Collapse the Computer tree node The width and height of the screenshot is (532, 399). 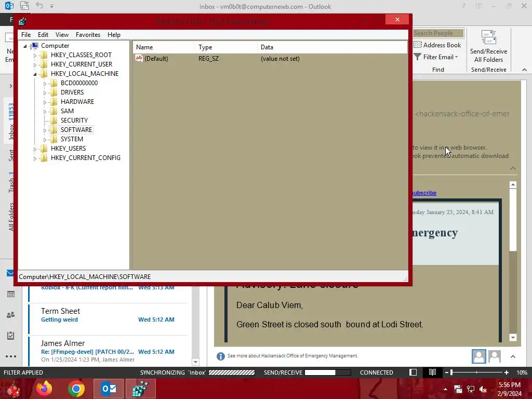(x=25, y=46)
